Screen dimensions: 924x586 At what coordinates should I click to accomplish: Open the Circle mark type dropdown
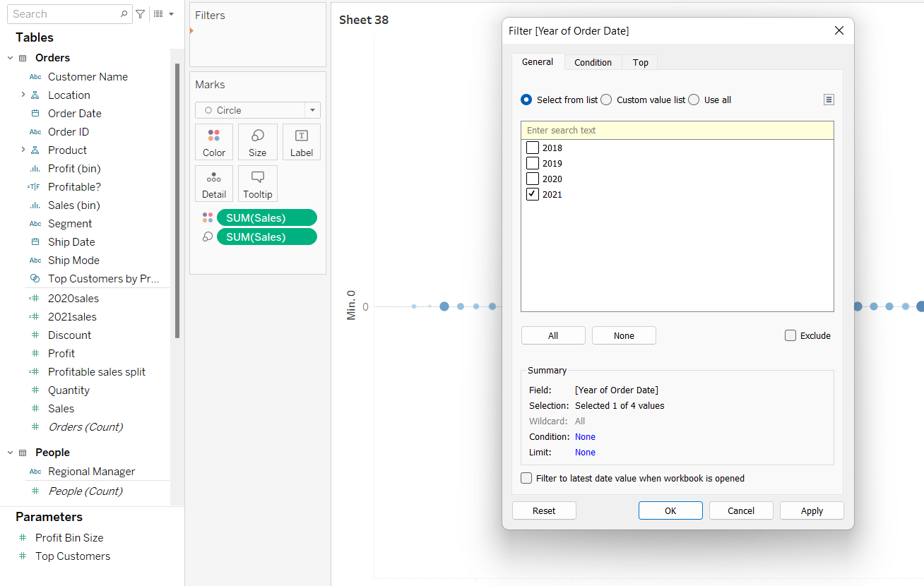[x=312, y=110]
